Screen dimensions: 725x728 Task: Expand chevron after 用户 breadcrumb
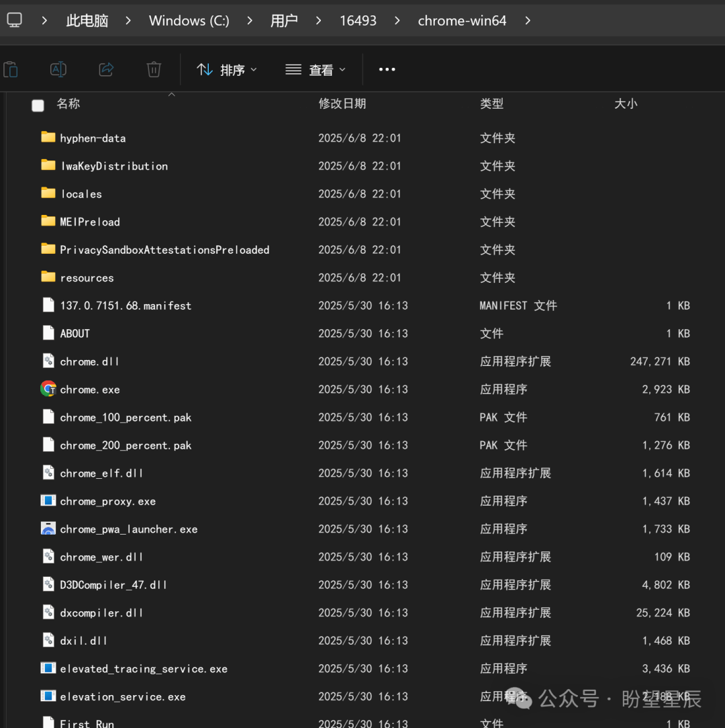coord(318,20)
